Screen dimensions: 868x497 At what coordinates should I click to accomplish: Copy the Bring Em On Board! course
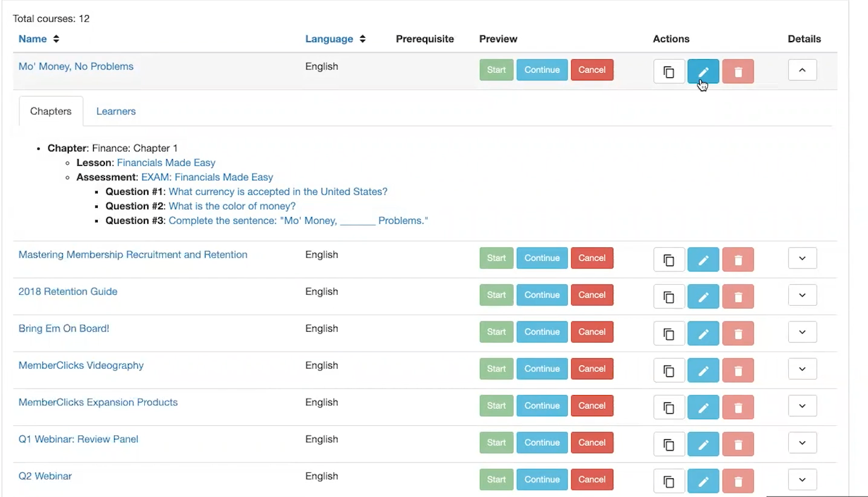click(x=669, y=332)
